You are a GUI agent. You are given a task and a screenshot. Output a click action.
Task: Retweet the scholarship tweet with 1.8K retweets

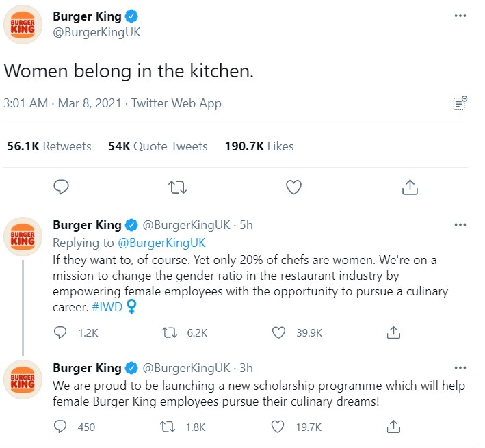tap(168, 427)
